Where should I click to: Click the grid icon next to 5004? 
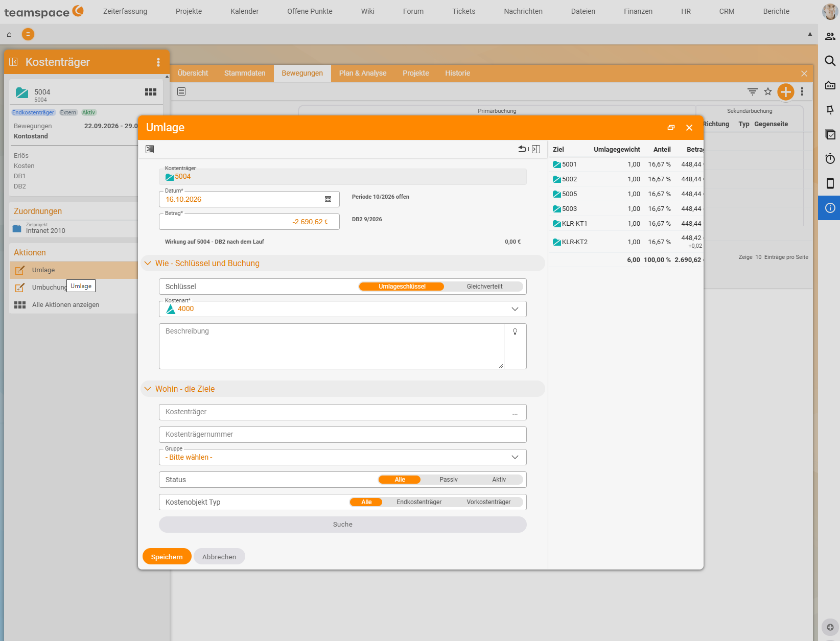coord(151,92)
